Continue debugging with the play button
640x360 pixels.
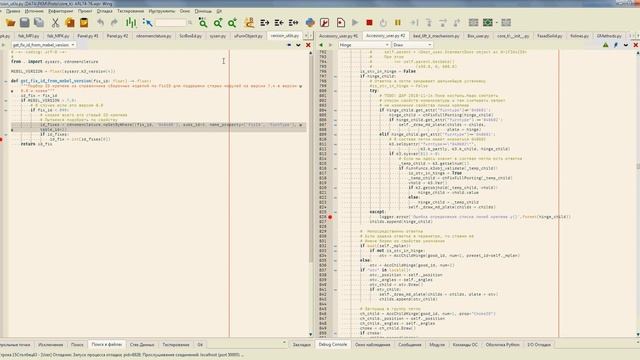tap(355, 22)
